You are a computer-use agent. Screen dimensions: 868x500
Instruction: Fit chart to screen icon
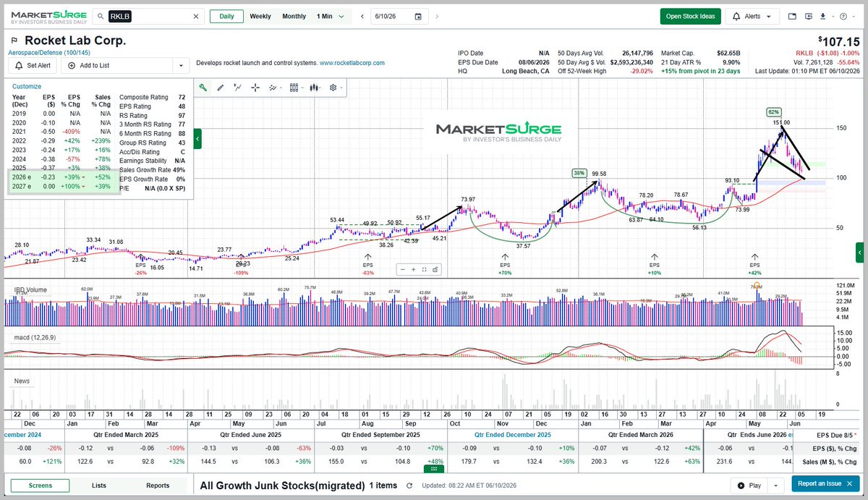point(425,269)
